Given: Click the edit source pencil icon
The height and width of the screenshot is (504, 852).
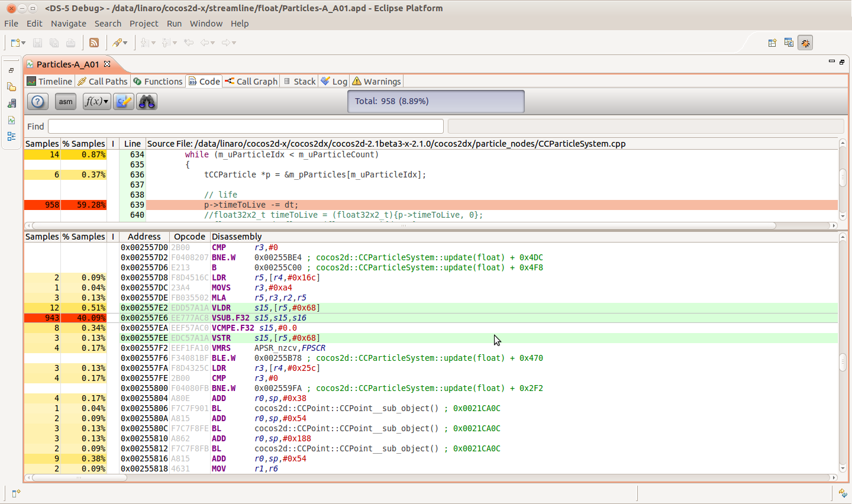Looking at the screenshot, I should point(124,102).
